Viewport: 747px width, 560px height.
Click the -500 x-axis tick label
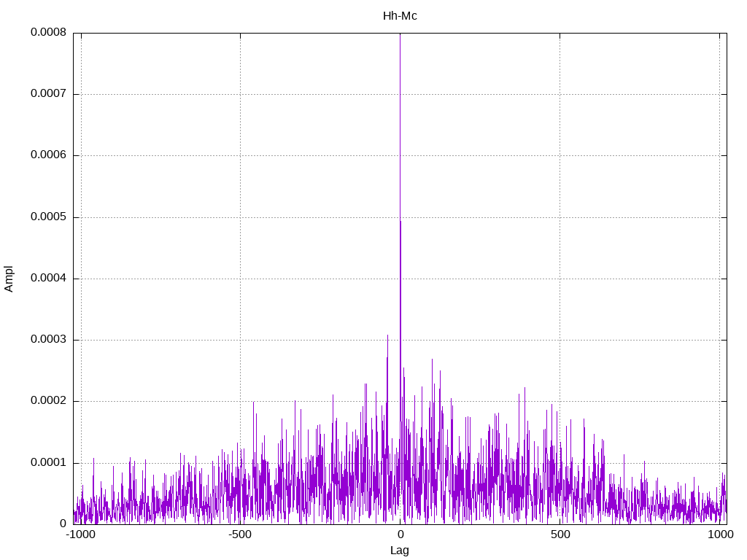[x=240, y=534]
